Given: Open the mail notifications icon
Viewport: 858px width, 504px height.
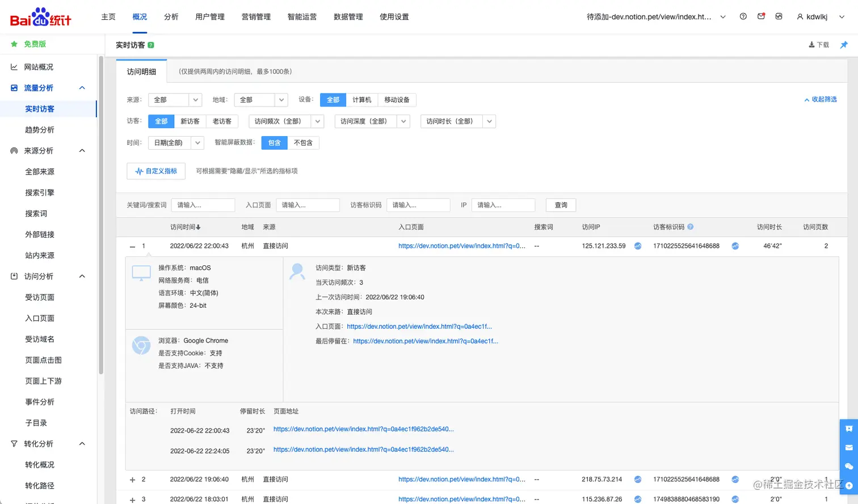Looking at the screenshot, I should [761, 16].
